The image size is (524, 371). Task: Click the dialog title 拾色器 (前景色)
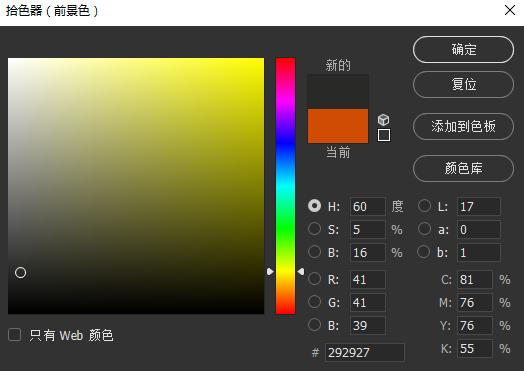52,11
